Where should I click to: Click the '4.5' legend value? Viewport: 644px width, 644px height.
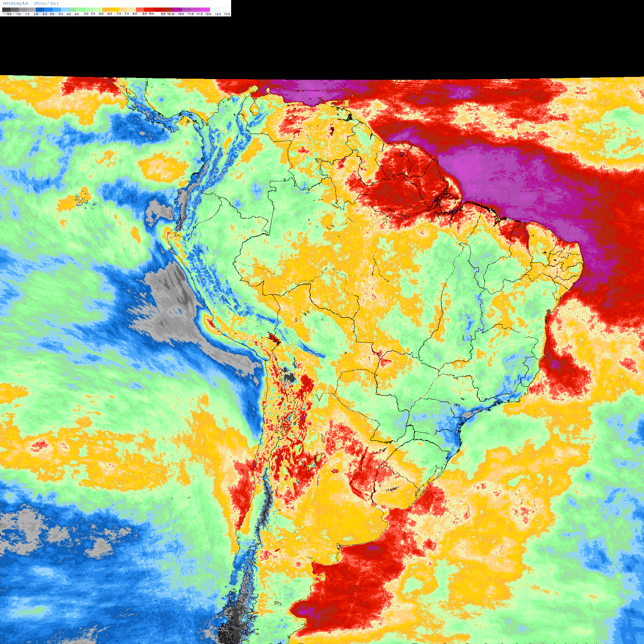click(x=77, y=14)
